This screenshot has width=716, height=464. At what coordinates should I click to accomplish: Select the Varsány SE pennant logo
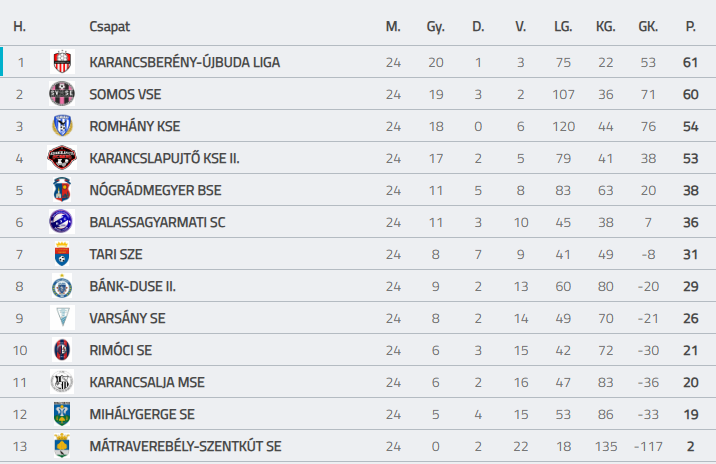62,317
